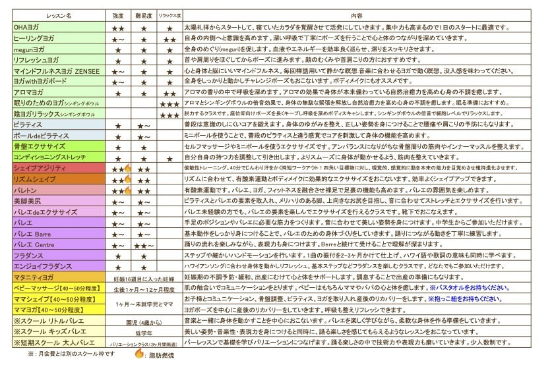Click the 陰ヨガリラックス lesson name
This screenshot has height=392, width=554.
click(54, 114)
